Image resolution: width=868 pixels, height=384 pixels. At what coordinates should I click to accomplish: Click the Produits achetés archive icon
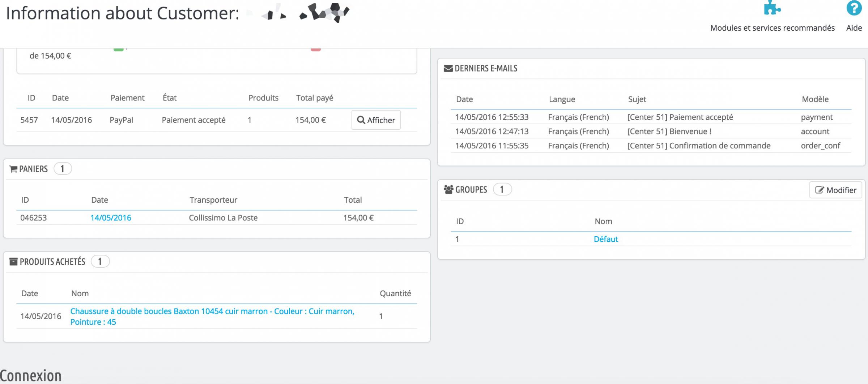click(x=13, y=262)
